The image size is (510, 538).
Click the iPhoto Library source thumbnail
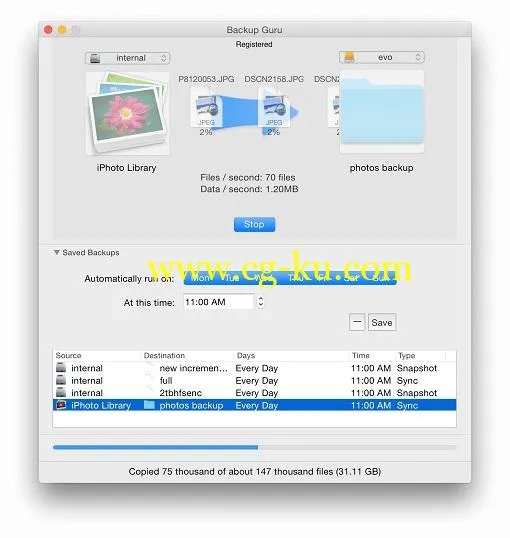pos(127,114)
